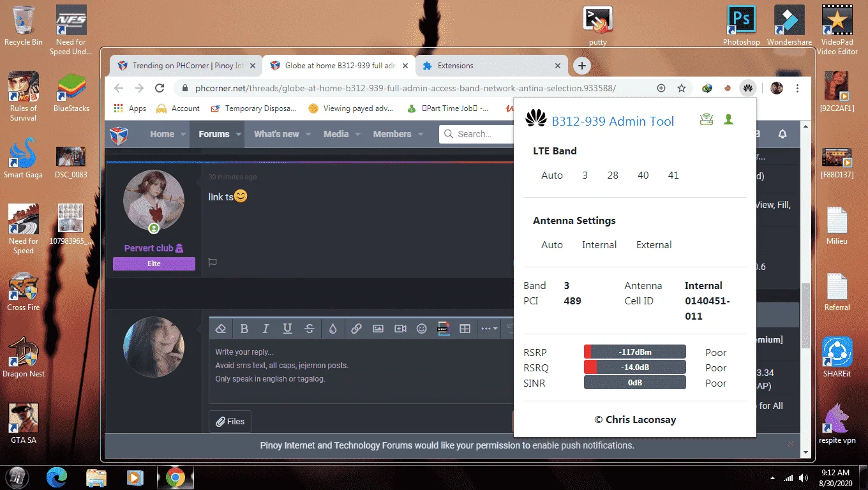Image resolution: width=868 pixels, height=490 pixels.
Task: Click the browser reload button
Action: [x=160, y=88]
